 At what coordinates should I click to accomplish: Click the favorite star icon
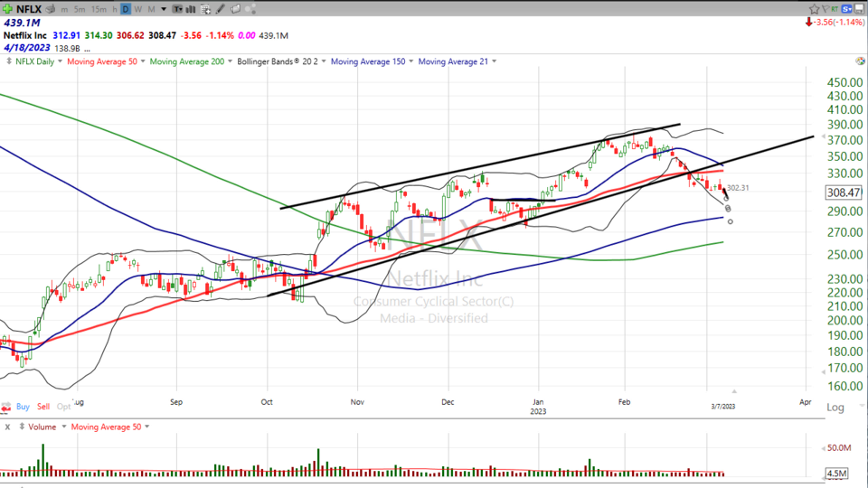[x=814, y=9]
